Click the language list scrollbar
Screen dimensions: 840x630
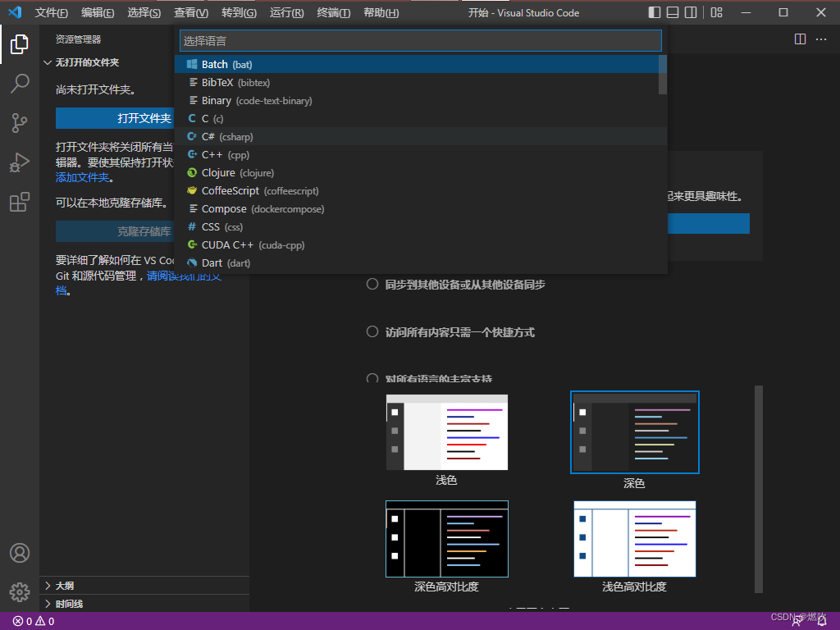663,75
